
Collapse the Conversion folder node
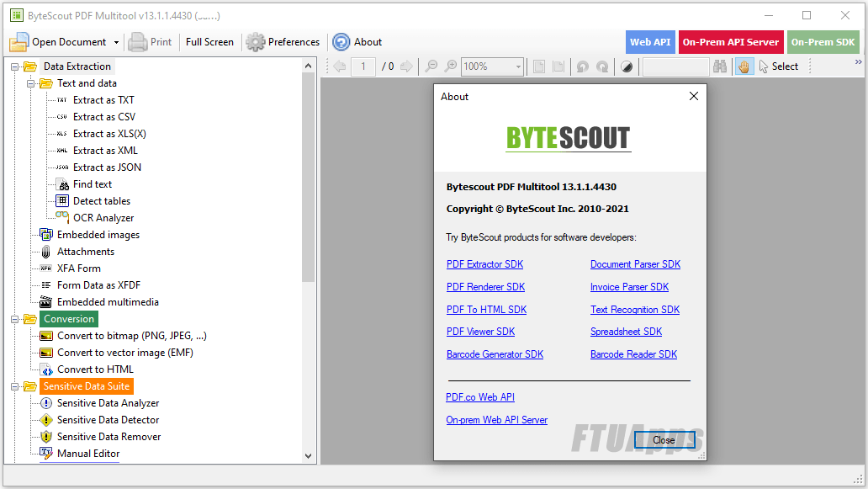click(15, 319)
